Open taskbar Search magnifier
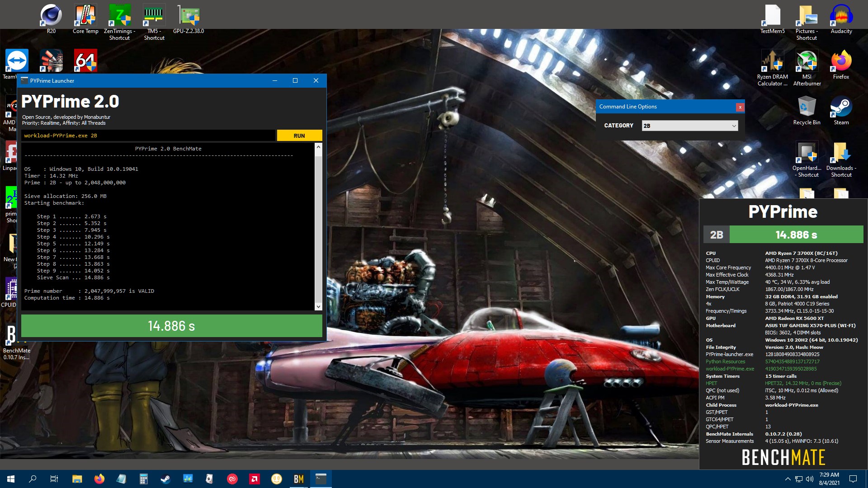Screen dimensions: 868x488 (33, 479)
